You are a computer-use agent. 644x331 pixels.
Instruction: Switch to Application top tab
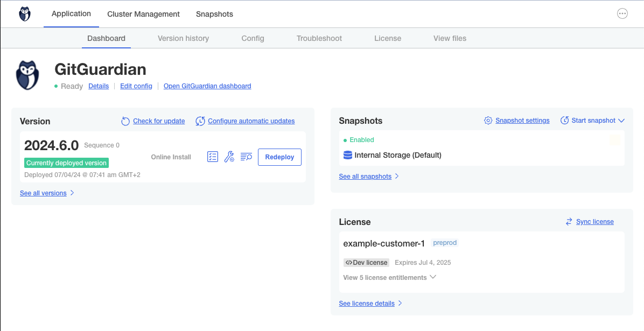pos(71,13)
